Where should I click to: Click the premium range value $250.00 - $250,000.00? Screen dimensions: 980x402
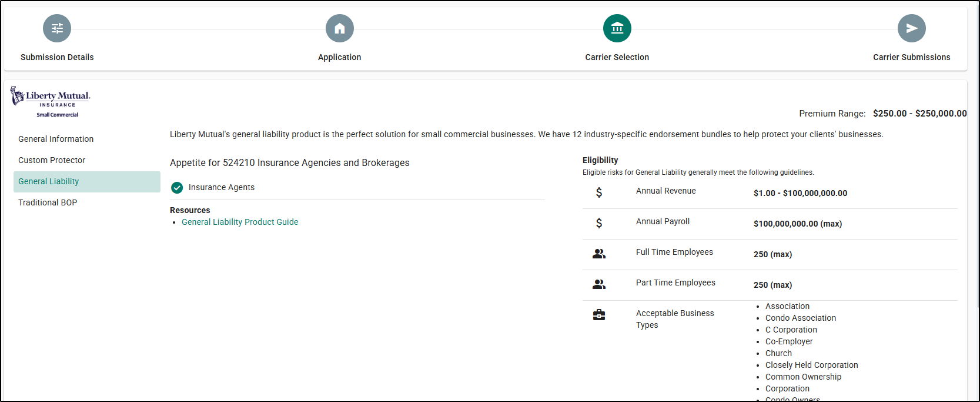click(x=920, y=114)
